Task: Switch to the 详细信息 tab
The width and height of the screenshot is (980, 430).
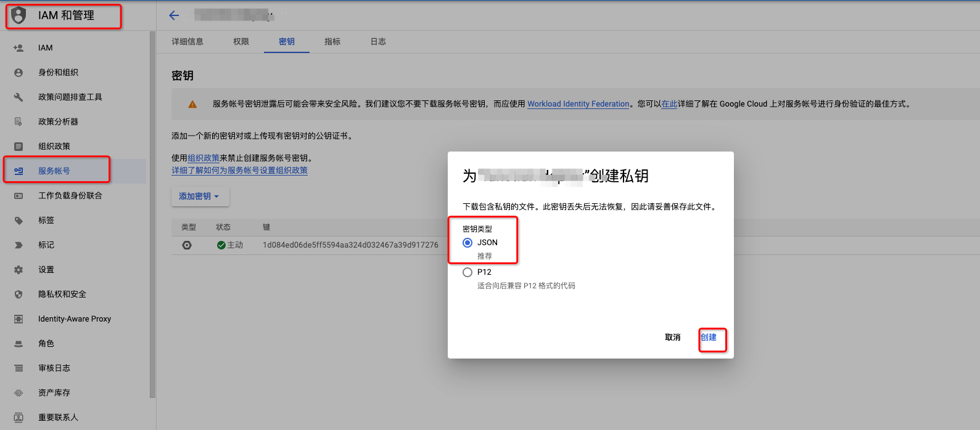Action: 187,41
